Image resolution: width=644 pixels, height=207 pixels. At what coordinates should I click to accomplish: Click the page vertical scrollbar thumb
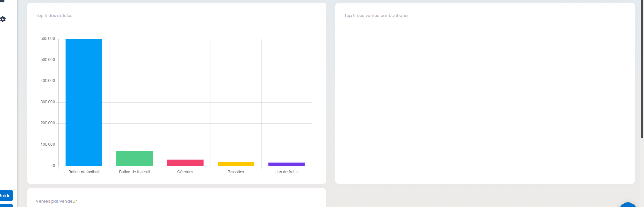point(642,69)
